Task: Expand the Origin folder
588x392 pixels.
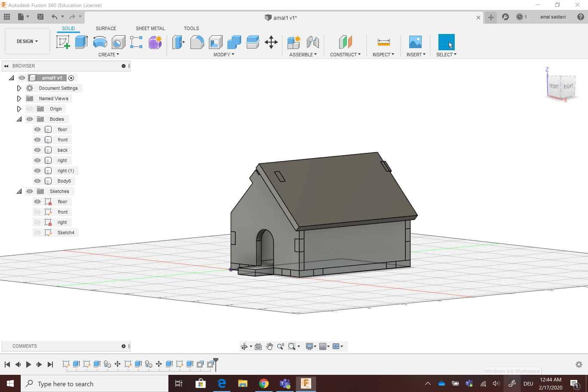Action: coord(19,109)
